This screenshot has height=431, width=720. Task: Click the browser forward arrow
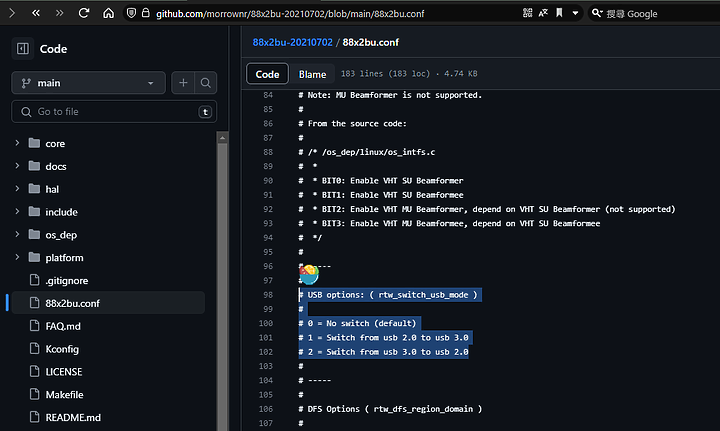pos(12,13)
